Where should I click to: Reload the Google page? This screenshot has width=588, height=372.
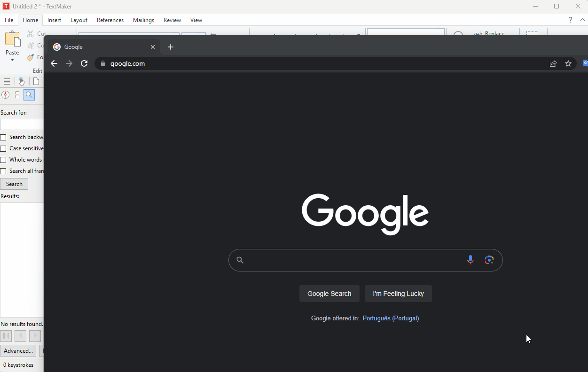pos(84,63)
